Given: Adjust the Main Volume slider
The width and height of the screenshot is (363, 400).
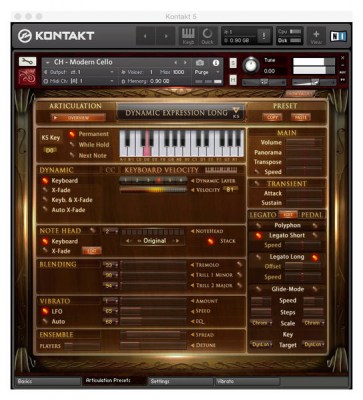Looking at the screenshot, I should click(304, 143).
